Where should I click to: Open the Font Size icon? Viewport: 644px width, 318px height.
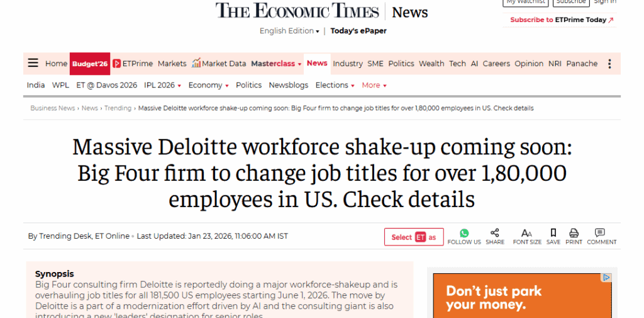[527, 233]
